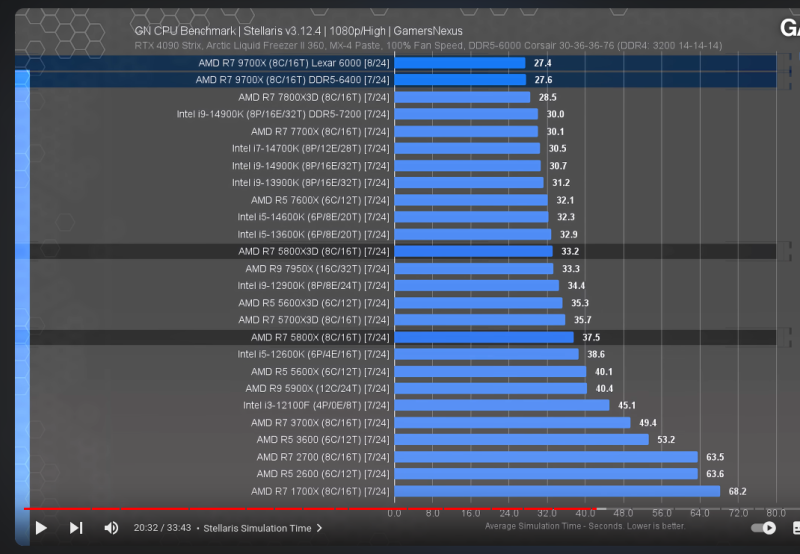Image resolution: width=800 pixels, height=554 pixels.
Task: Click the AMD R7 5700X3D label
Action: point(314,320)
